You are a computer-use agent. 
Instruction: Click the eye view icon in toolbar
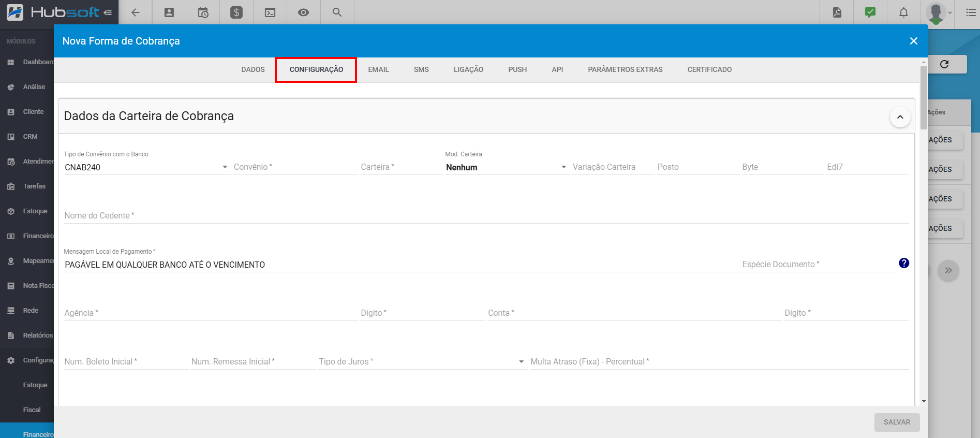(304, 12)
